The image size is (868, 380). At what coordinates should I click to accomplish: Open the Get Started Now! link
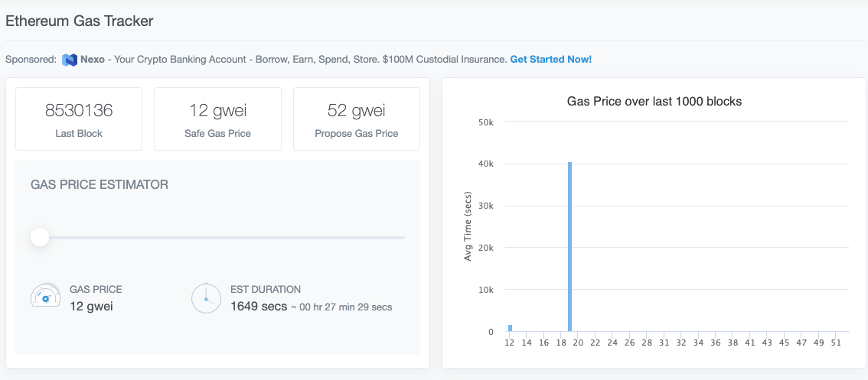coord(551,59)
